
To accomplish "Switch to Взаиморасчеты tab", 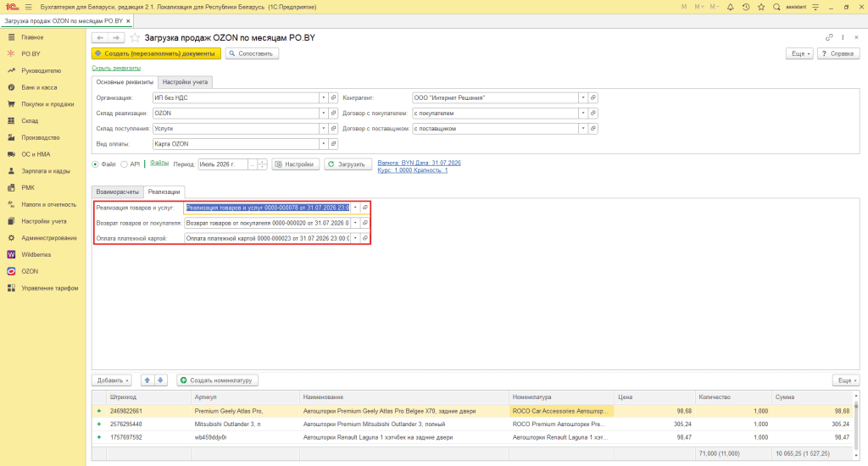I will click(x=117, y=191).
